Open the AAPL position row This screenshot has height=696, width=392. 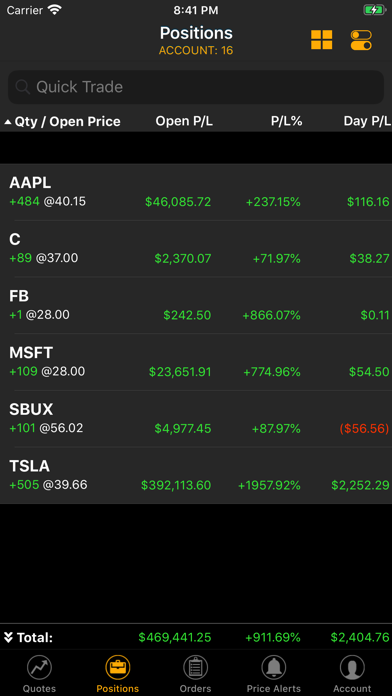pyautogui.click(x=196, y=192)
